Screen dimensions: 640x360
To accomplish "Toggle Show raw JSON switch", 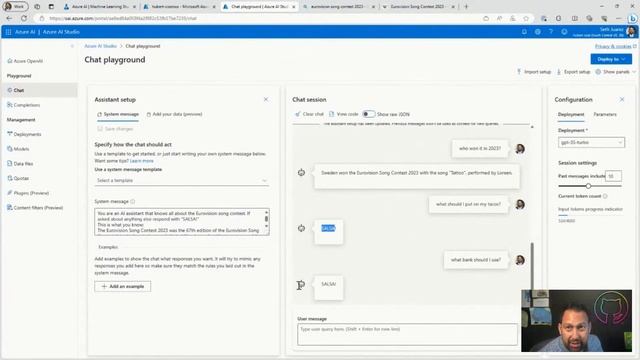I will click(x=369, y=114).
